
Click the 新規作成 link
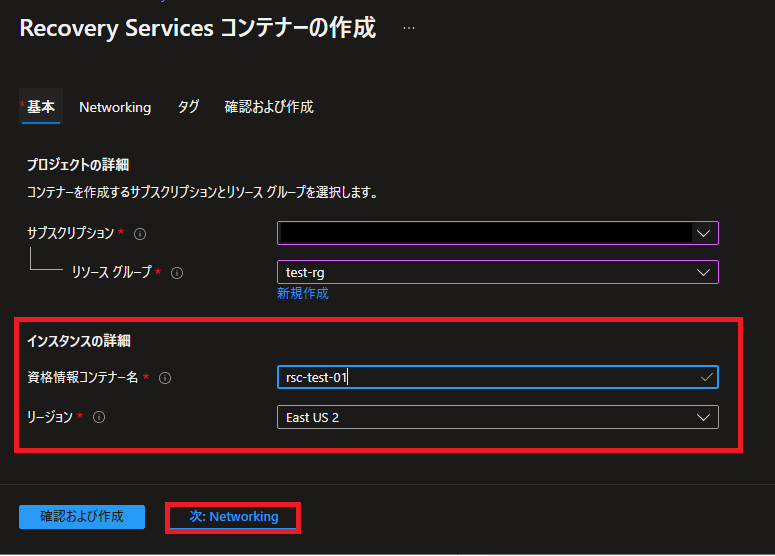302,294
